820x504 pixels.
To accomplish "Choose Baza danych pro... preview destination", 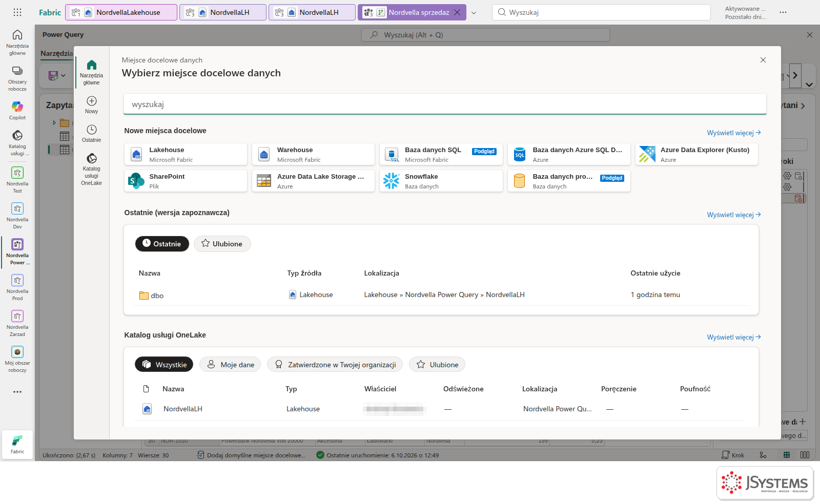I will (569, 181).
